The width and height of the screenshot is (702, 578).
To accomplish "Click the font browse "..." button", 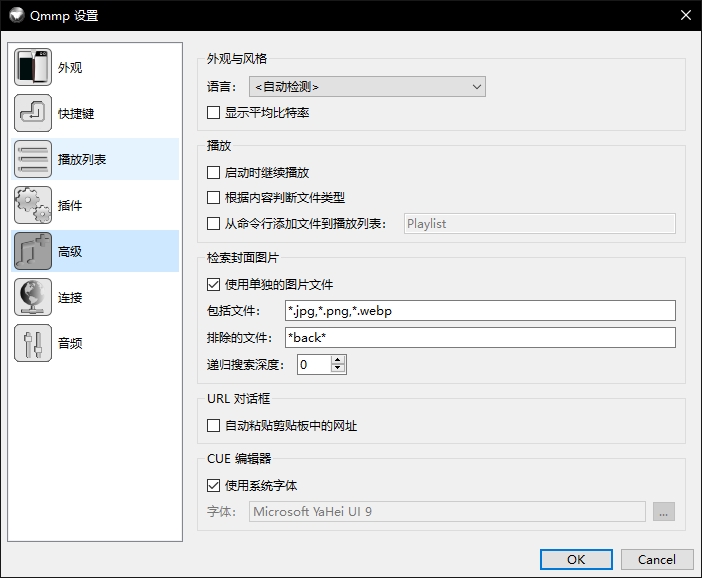I will pos(663,511).
